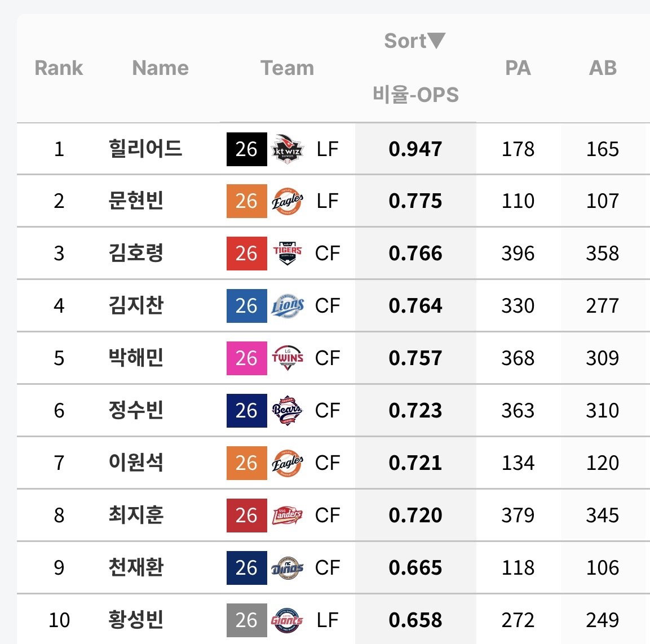Image resolution: width=650 pixels, height=644 pixels.
Task: Click the Tigers team logo
Action: click(x=288, y=253)
